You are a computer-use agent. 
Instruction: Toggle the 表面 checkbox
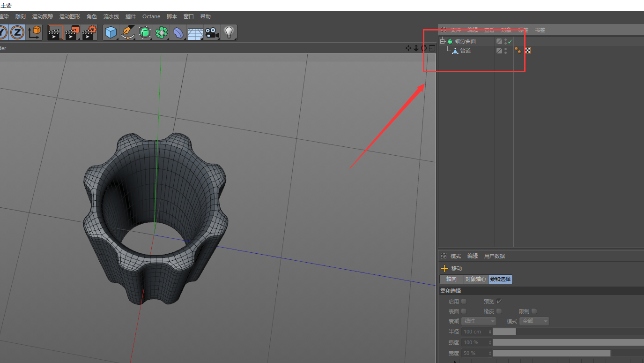(464, 311)
